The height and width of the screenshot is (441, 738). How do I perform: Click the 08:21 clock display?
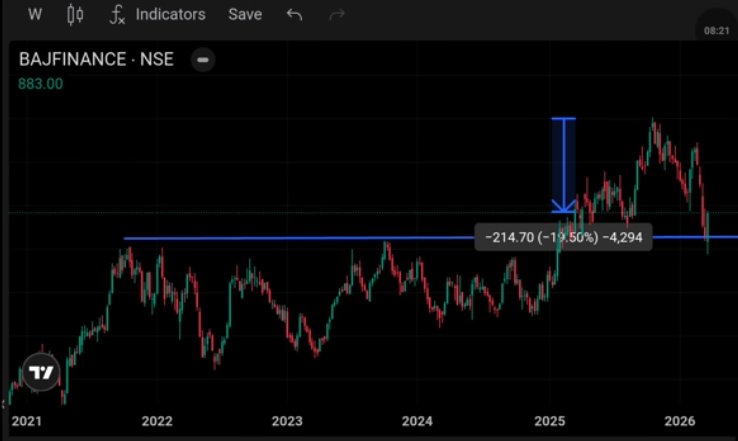click(x=716, y=31)
